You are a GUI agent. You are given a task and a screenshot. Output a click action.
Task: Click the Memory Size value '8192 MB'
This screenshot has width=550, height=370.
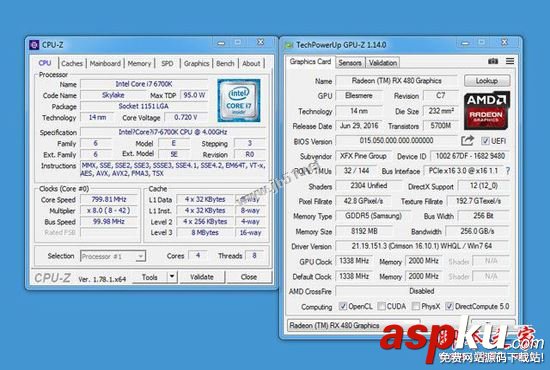pos(364,231)
